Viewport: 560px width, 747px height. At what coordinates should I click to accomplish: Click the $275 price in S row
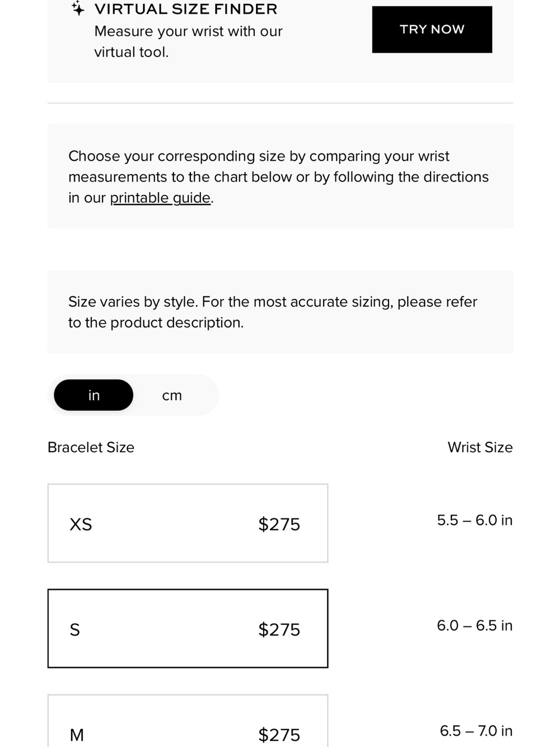click(x=279, y=629)
